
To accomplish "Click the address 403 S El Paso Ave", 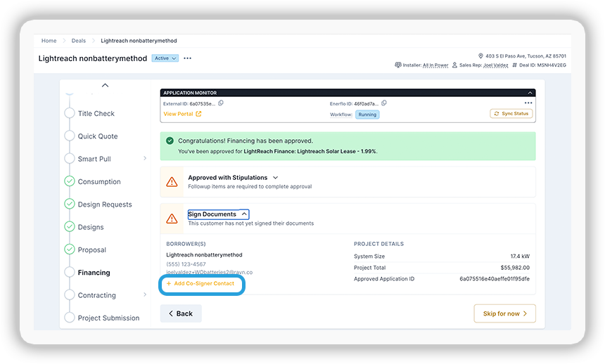I will pos(526,56).
